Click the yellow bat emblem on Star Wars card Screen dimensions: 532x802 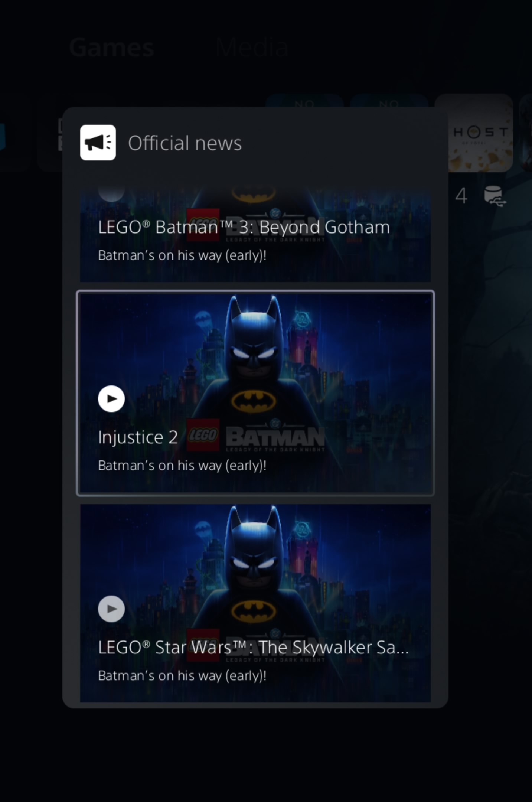(x=254, y=611)
